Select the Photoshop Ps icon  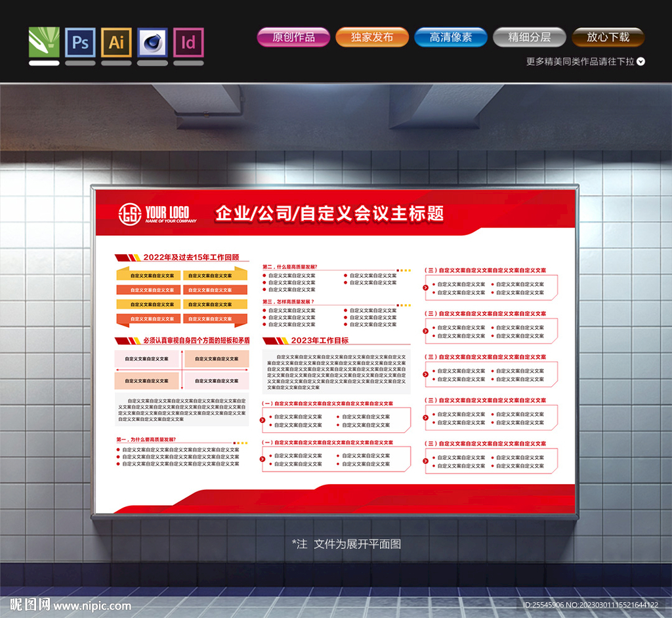click(x=80, y=42)
